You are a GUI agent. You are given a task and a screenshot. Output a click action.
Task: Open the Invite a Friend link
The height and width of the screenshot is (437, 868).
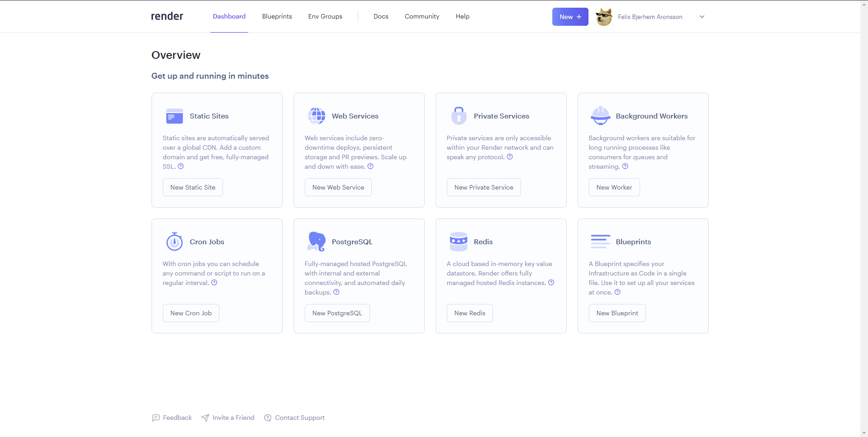[233, 418]
